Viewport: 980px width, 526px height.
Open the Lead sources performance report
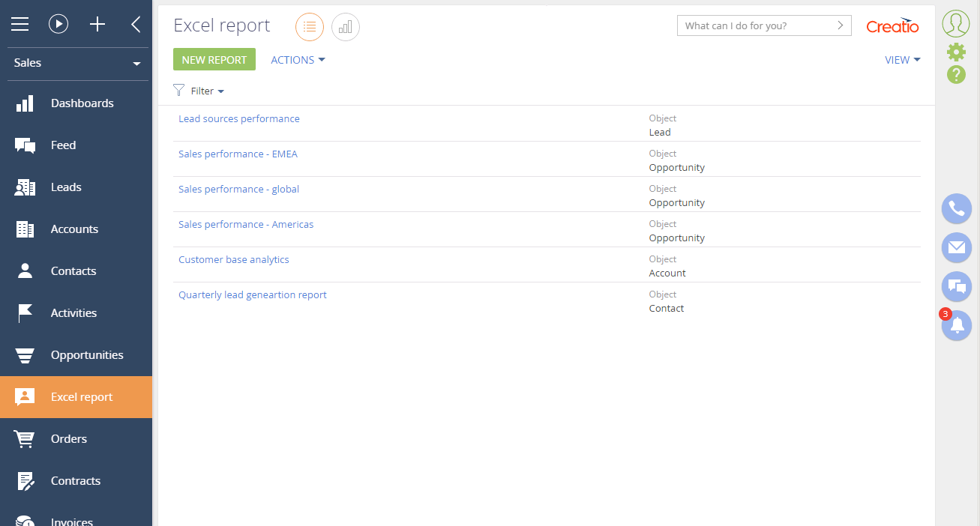238,118
